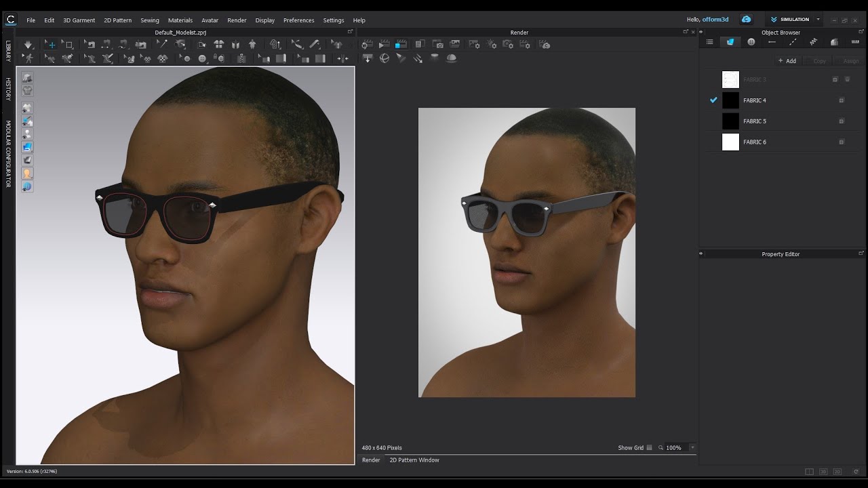Collapse the Property Editor panel arrow

[x=702, y=253]
